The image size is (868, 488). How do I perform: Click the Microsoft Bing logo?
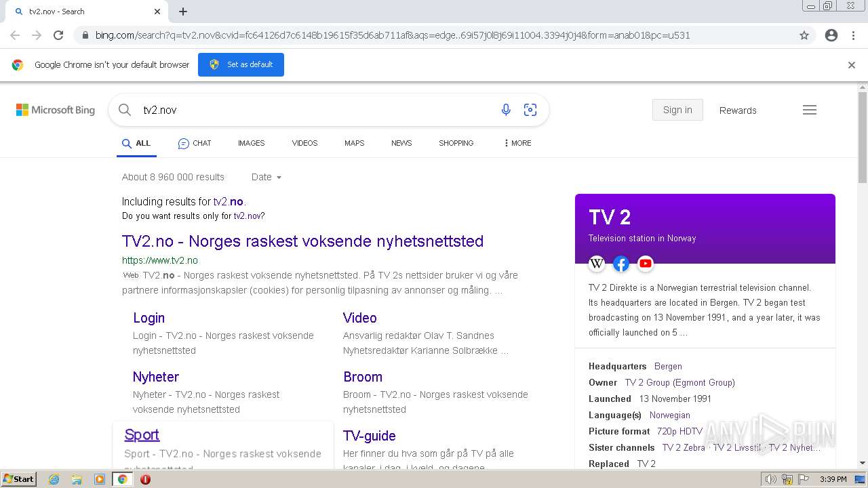(x=56, y=110)
